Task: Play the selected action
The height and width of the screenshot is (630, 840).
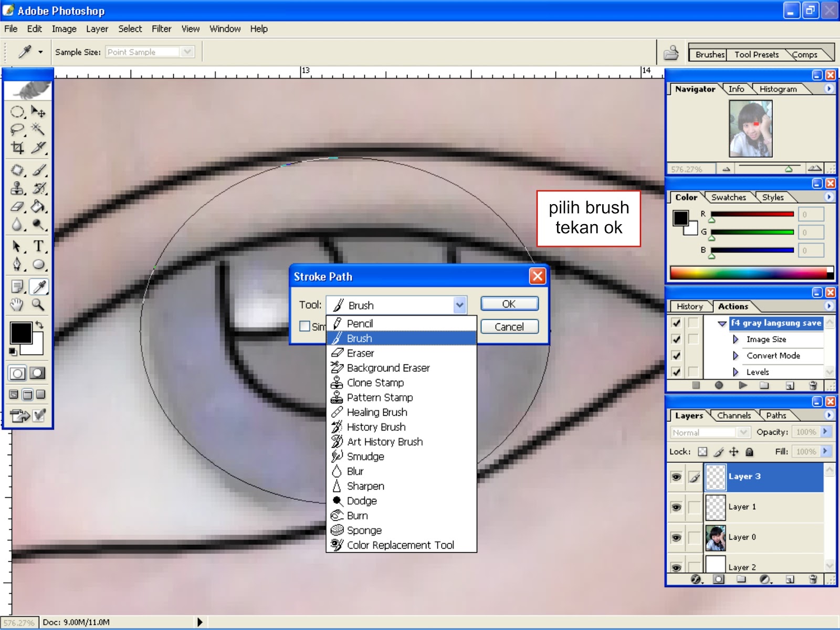Action: pyautogui.click(x=742, y=385)
